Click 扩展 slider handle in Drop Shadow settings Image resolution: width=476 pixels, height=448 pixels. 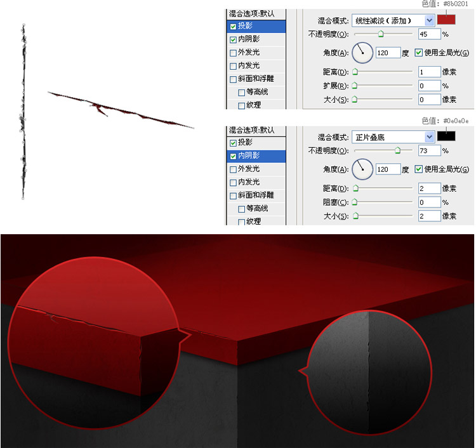[354, 86]
